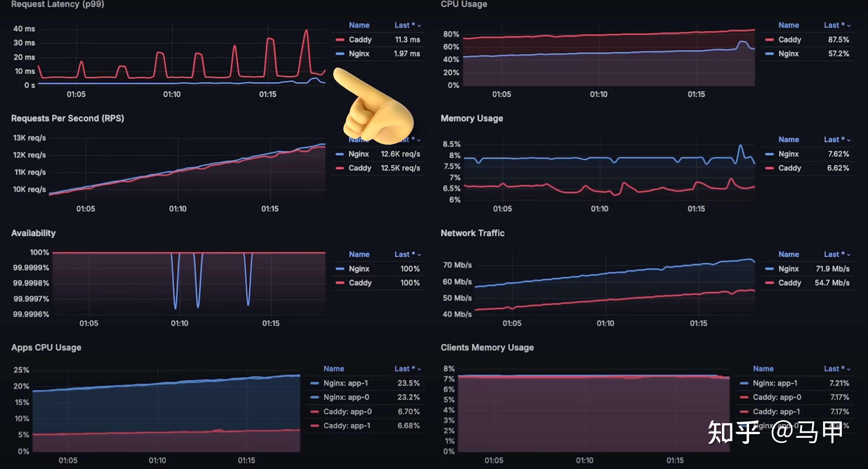The image size is (868, 469).
Task: Select the Caddy: app-0 series marker in Apps CPU Usage
Action: [x=314, y=411]
